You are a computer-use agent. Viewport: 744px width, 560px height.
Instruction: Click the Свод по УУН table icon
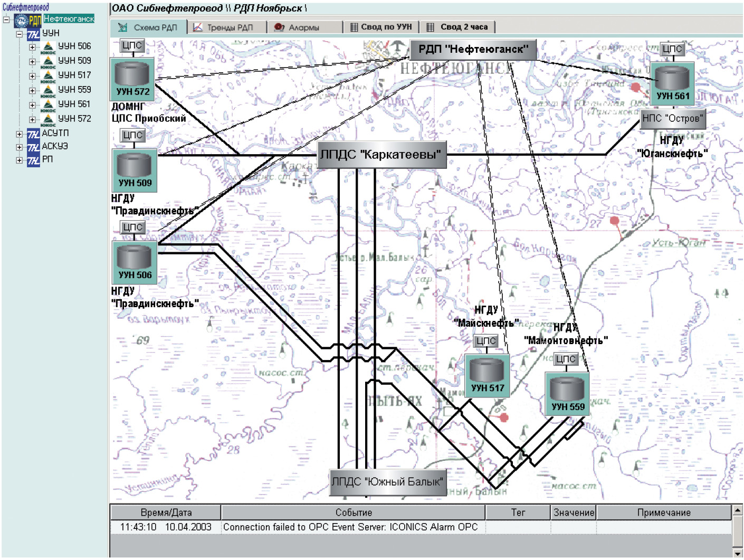coord(354,27)
